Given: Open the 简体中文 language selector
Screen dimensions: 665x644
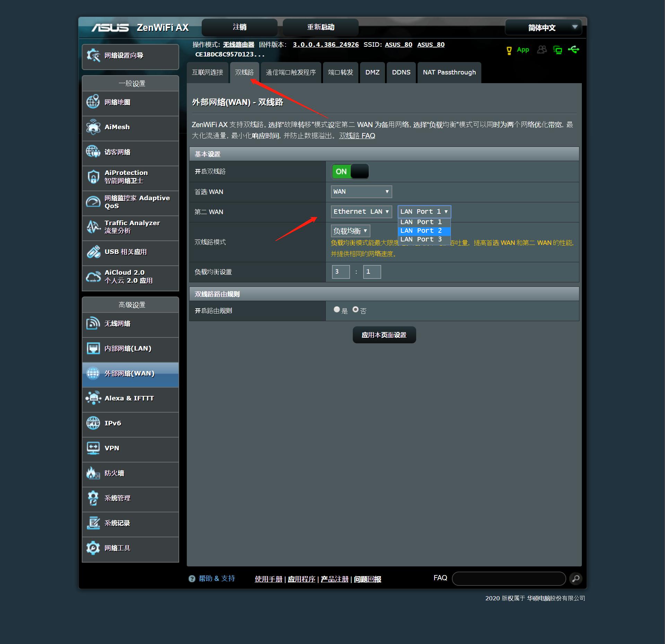Looking at the screenshot, I should 543,27.
